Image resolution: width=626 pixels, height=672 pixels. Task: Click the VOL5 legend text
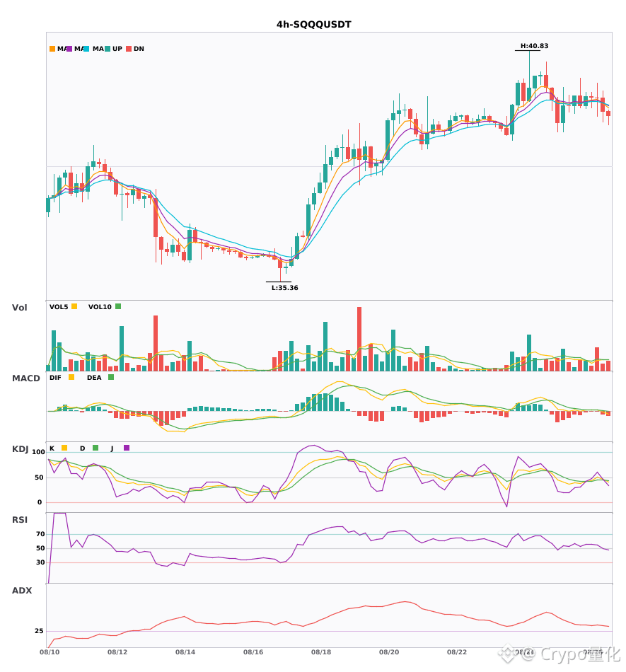pos(59,307)
